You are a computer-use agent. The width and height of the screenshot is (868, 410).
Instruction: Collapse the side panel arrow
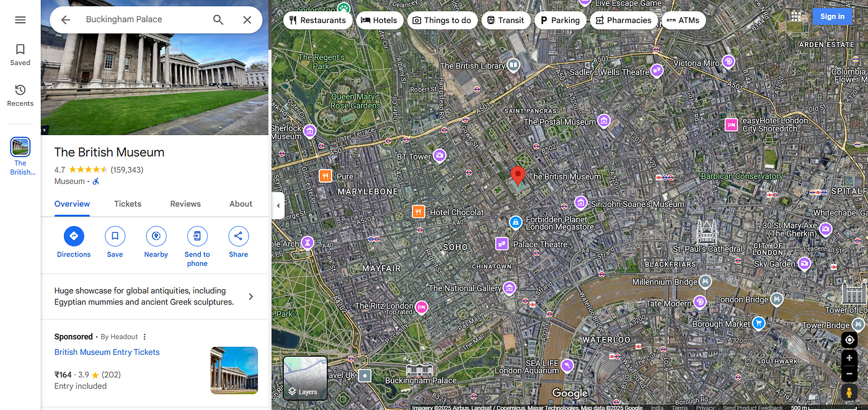pos(278,205)
